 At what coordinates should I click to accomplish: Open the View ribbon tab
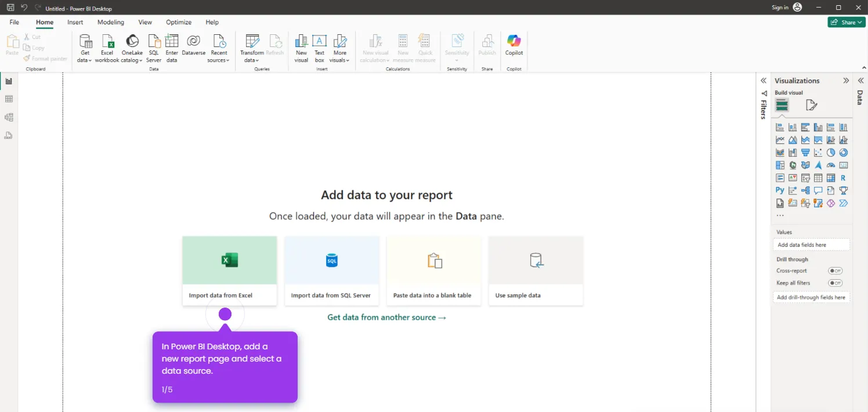tap(145, 22)
